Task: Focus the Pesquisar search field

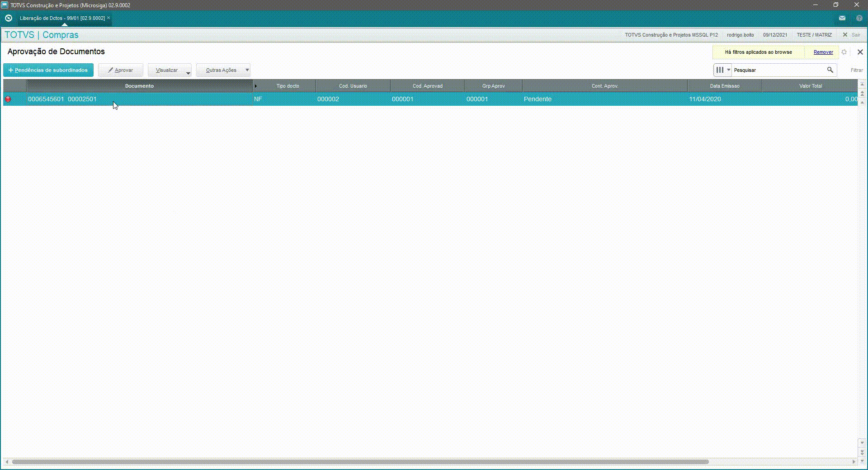Action: 778,70
